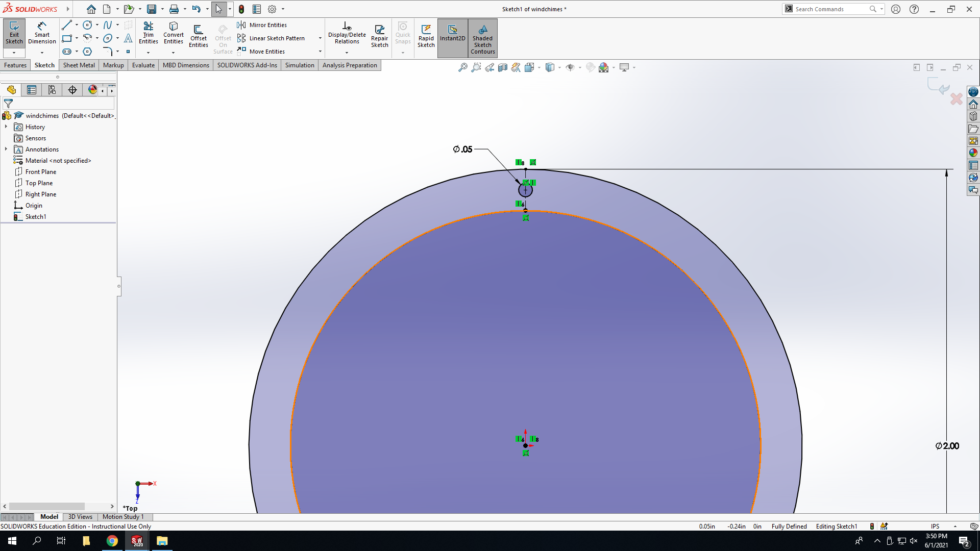Toggle the Mirror Entities tool
This screenshot has width=980, height=551.
[x=262, y=25]
